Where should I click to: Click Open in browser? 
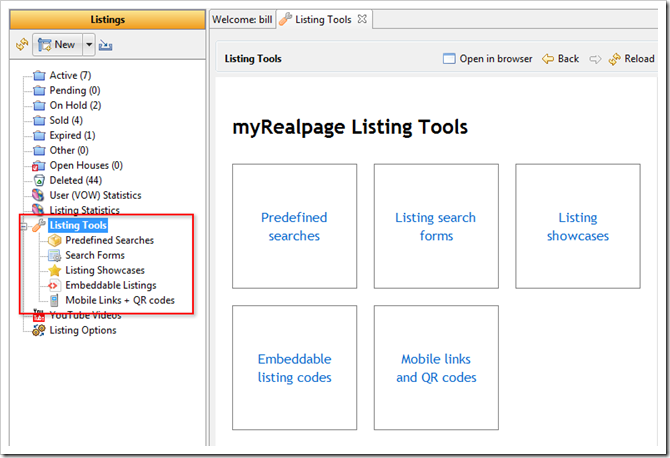[488, 59]
